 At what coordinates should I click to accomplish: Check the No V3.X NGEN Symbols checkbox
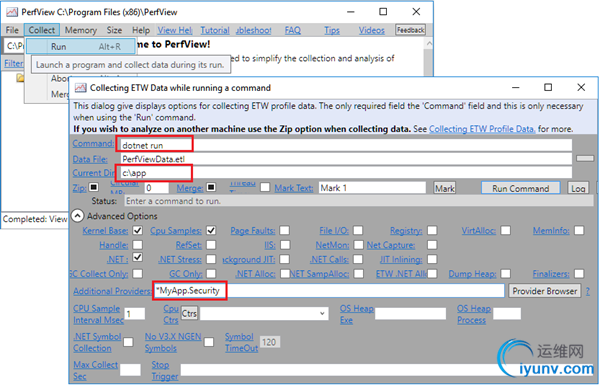209,342
